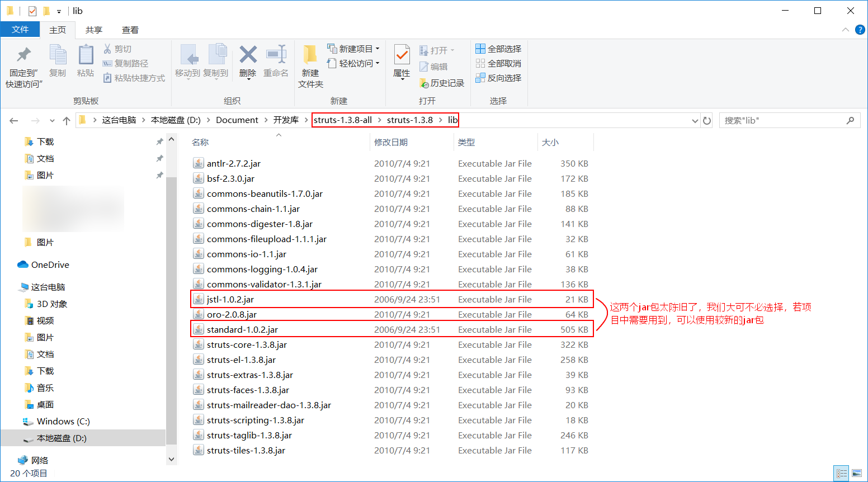
Task: Switch to View (查看) tab
Action: pos(130,30)
